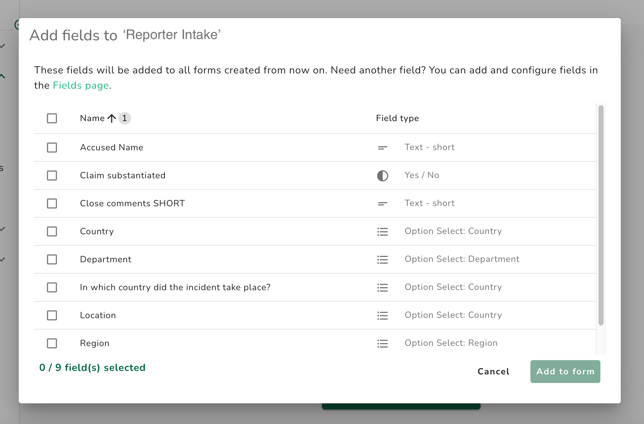Screen dimensions: 644x424
Task: Click the list icon for incident country question
Action: [382, 288]
